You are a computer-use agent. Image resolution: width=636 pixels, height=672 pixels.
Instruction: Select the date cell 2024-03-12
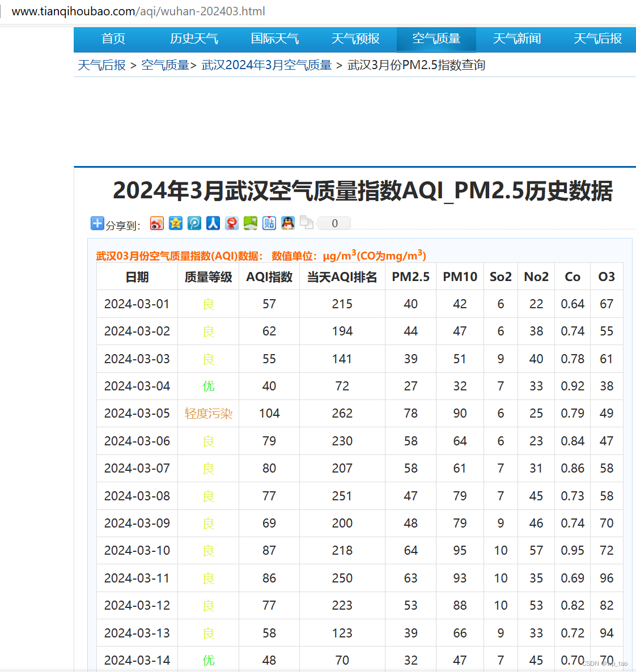pos(137,606)
